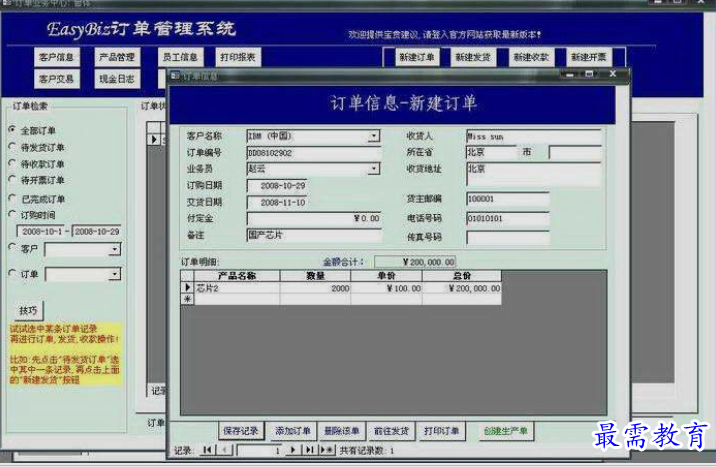
Task: Click 收货地址 delivery address field
Action: pos(533,174)
